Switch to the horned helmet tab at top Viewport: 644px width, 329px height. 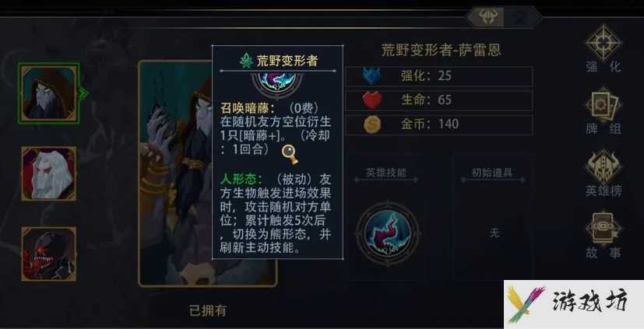(488, 17)
